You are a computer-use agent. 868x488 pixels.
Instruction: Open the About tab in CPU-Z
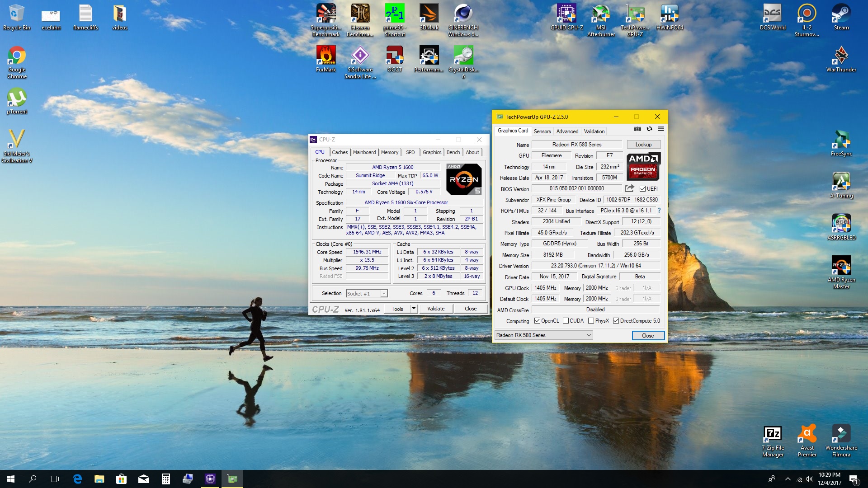pos(472,152)
